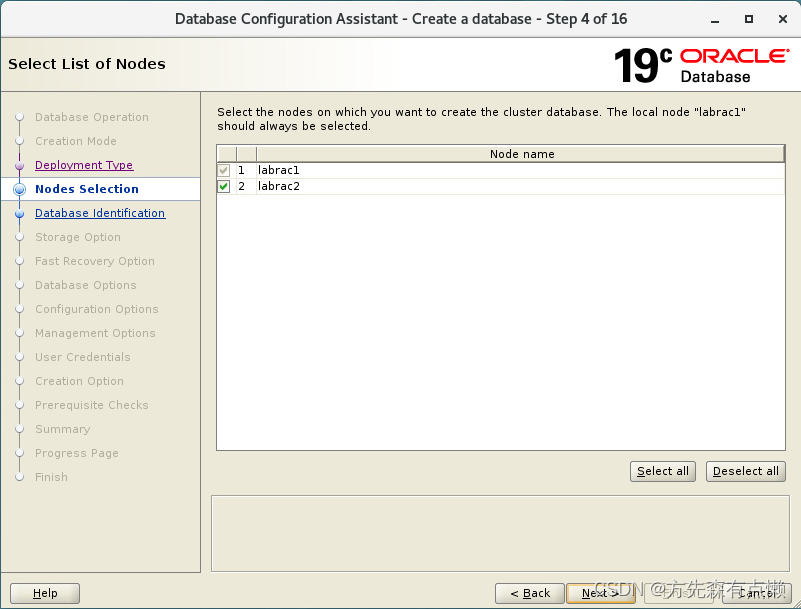
Task: Click the Creation Option step
Action: (79, 381)
